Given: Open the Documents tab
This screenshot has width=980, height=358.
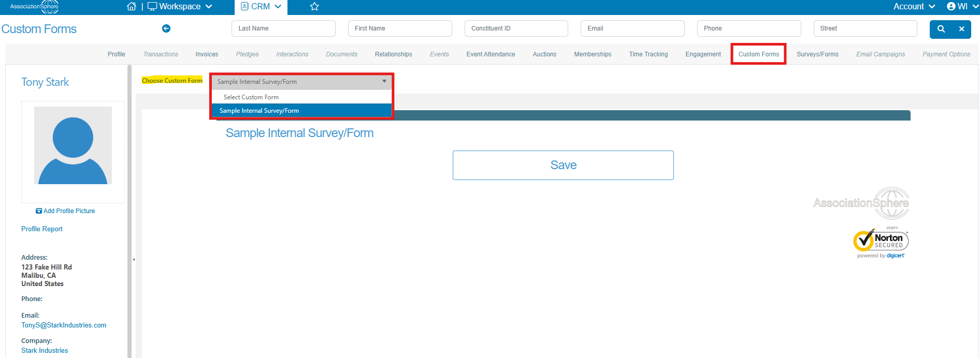Looking at the screenshot, I should click(341, 54).
